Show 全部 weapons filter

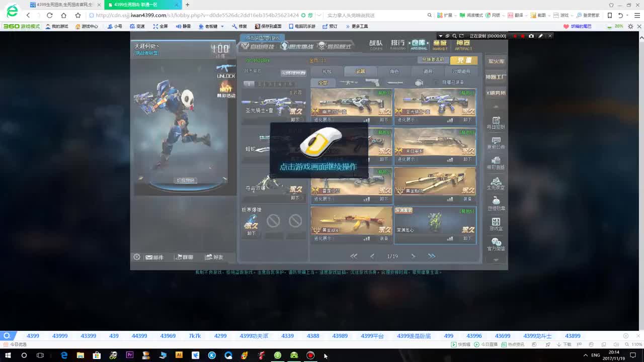(x=323, y=82)
